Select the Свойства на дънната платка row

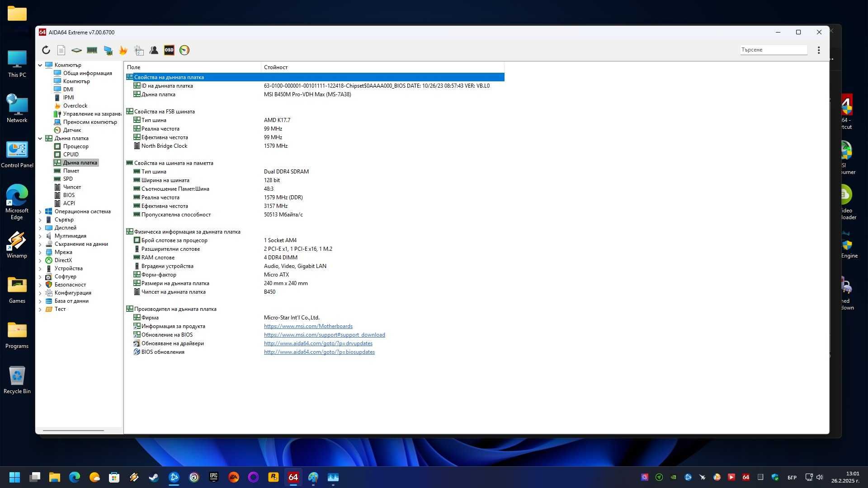point(315,77)
